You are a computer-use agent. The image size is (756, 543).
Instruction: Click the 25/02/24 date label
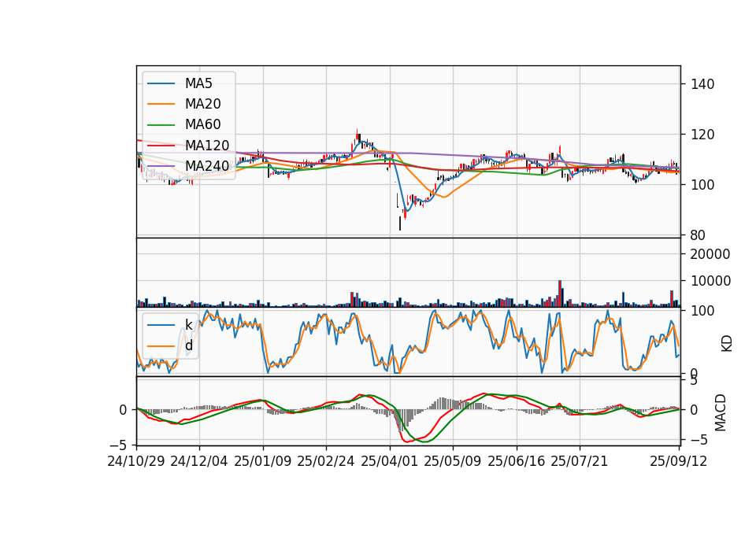click(326, 461)
